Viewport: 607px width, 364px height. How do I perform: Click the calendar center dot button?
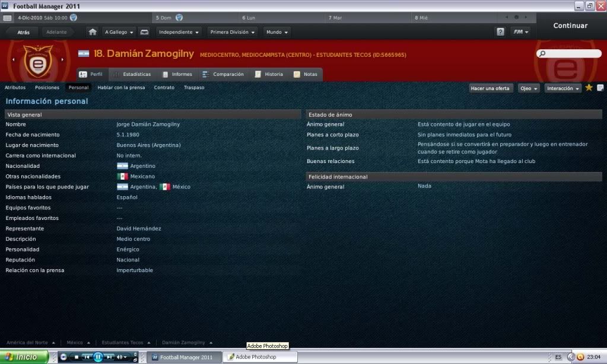click(x=516, y=17)
